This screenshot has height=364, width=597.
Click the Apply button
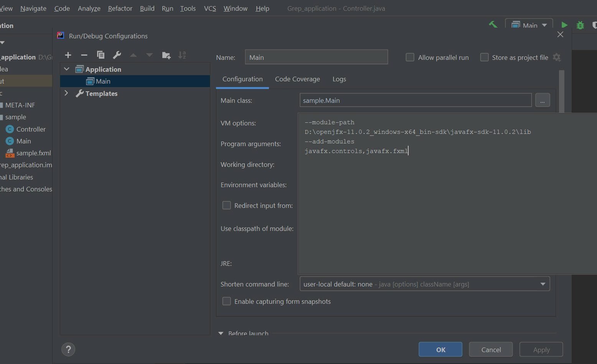pyautogui.click(x=541, y=349)
